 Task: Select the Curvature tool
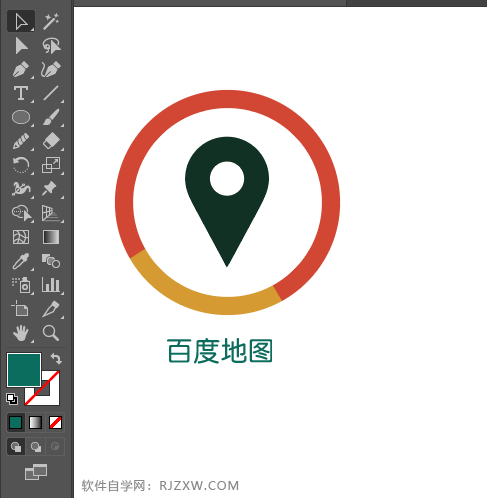tap(51, 69)
